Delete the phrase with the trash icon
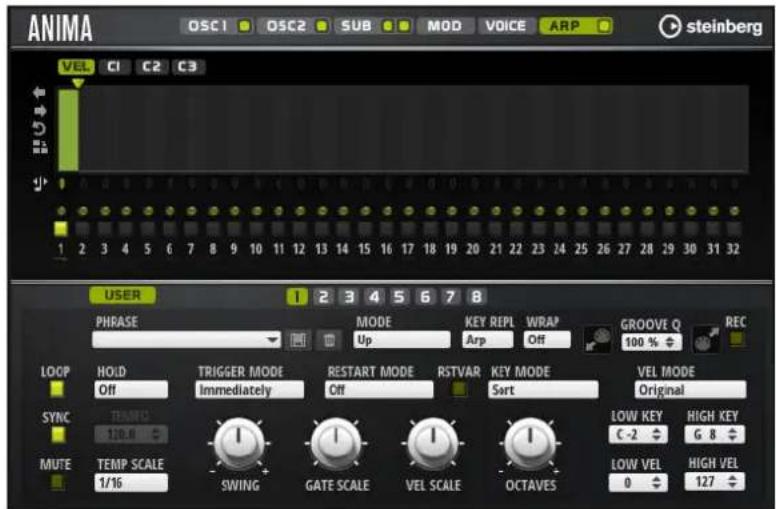This screenshot has height=509, width=776. [x=329, y=340]
